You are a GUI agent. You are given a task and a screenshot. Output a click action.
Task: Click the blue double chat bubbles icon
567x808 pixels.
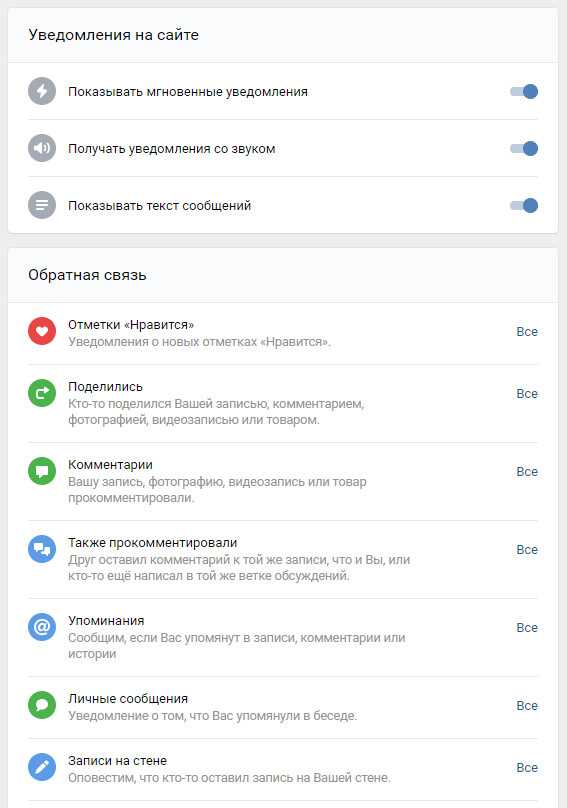[x=42, y=549]
